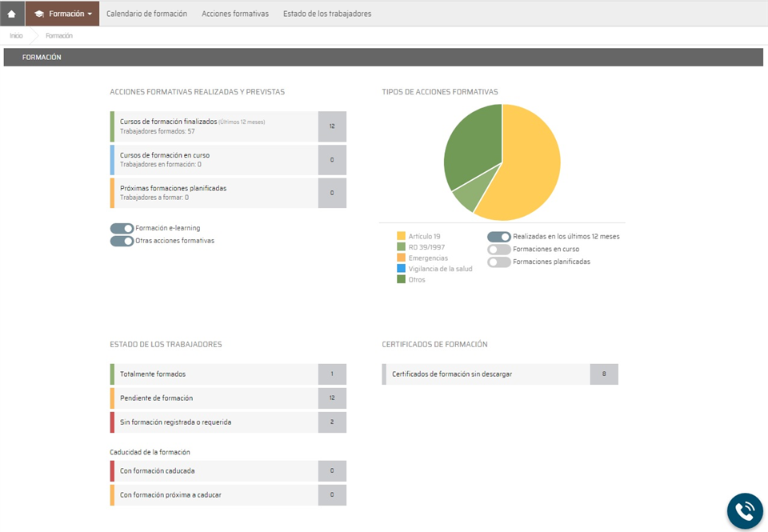Image resolution: width=768 pixels, height=532 pixels.
Task: Open Calendario de formación menu item
Action: 146,14
